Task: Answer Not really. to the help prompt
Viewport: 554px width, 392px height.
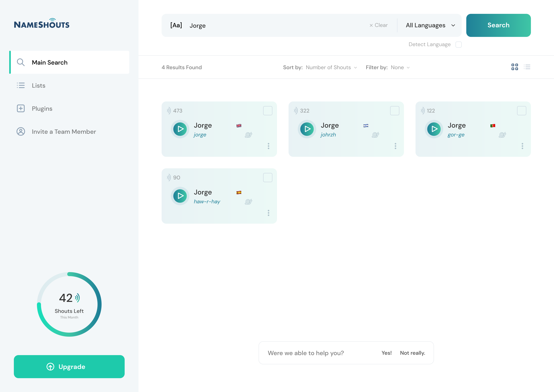Action: click(x=412, y=353)
